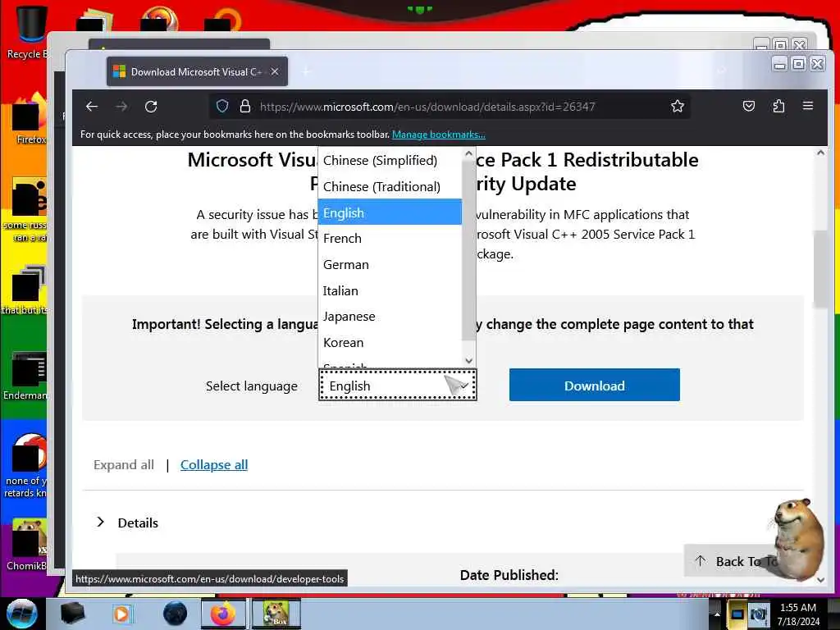Click the padlock site security icon
Screen dimensions: 840x630
coord(244,106)
